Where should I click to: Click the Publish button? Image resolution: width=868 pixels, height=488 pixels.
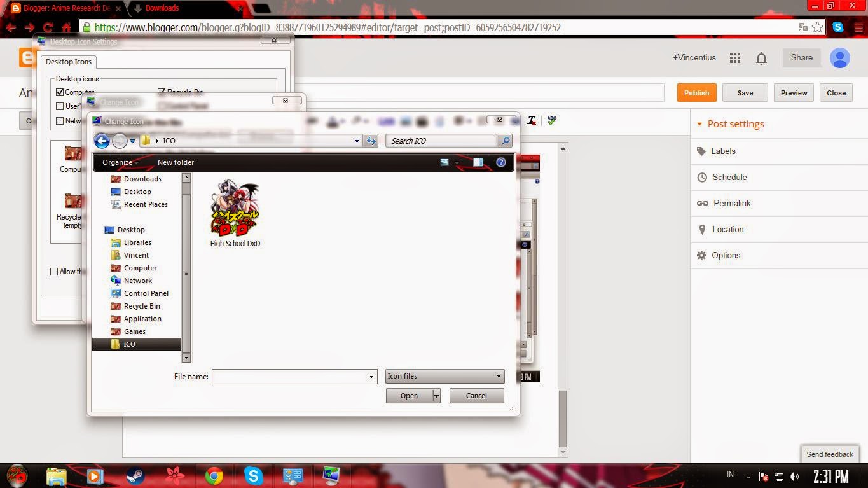point(696,93)
